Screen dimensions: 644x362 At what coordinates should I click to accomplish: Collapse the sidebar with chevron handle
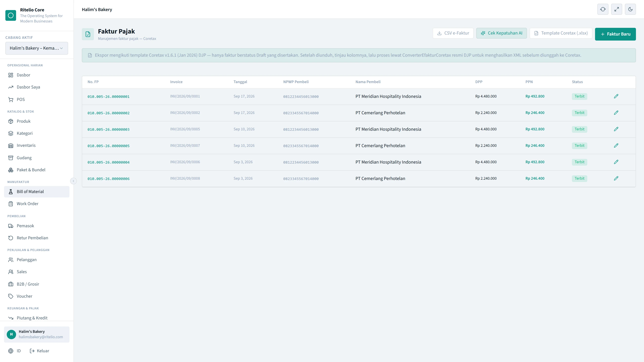(x=73, y=181)
